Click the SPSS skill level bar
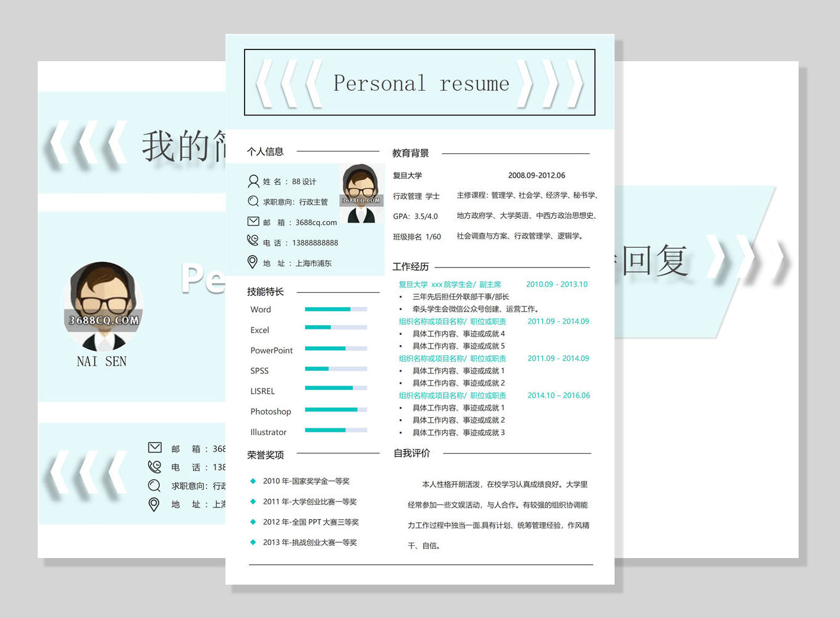Screen dimensions: 840x618 tap(336, 369)
